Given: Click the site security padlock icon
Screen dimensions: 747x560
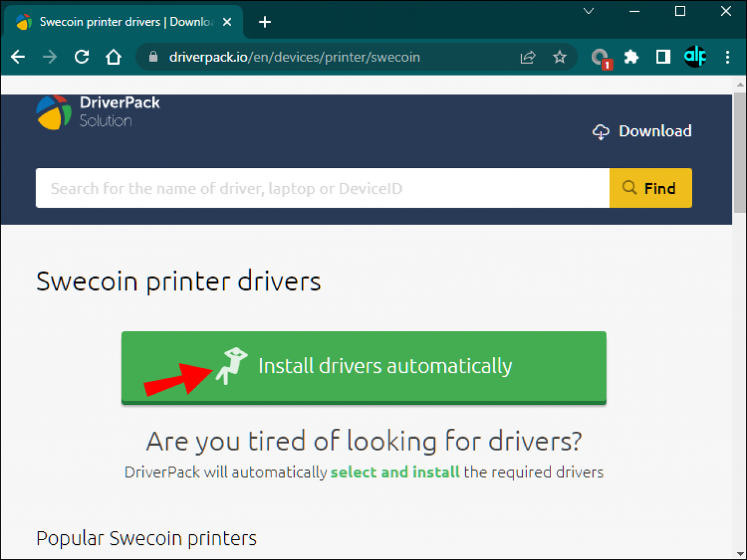Looking at the screenshot, I should click(153, 57).
